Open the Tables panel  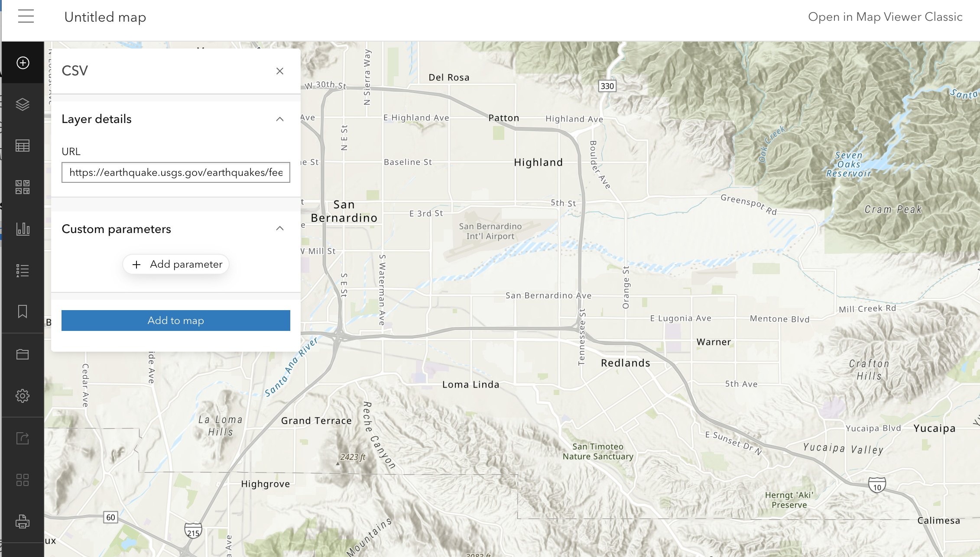click(23, 146)
